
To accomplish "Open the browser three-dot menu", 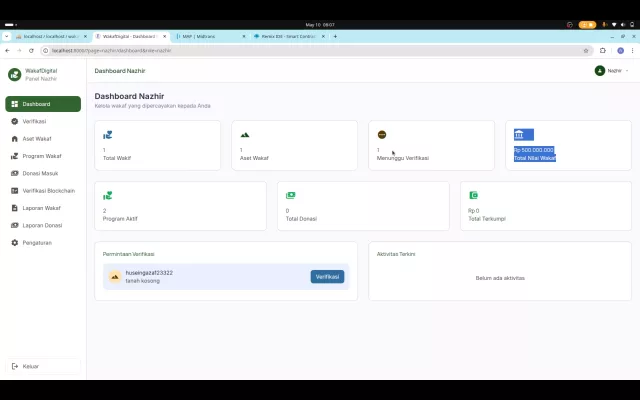I will click(632, 51).
